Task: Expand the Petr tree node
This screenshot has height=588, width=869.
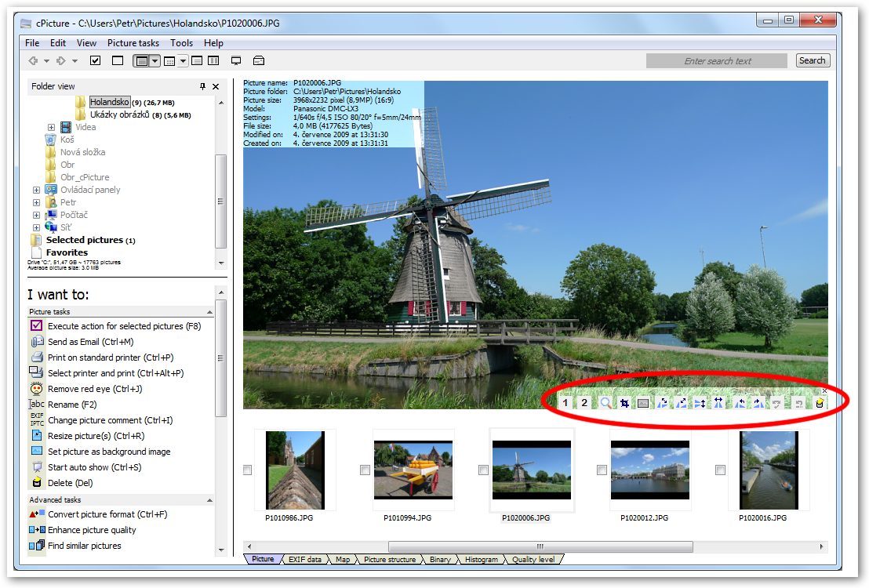Action: pyautogui.click(x=37, y=203)
